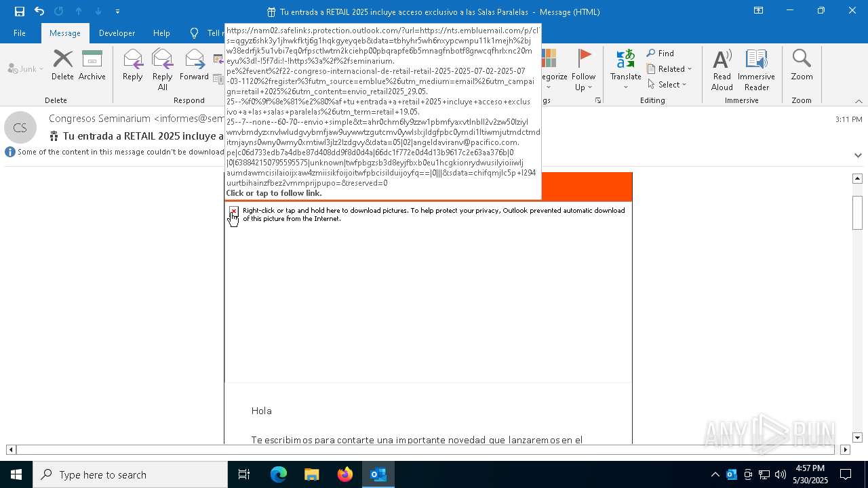Open File Explorer from the taskbar

(311, 474)
